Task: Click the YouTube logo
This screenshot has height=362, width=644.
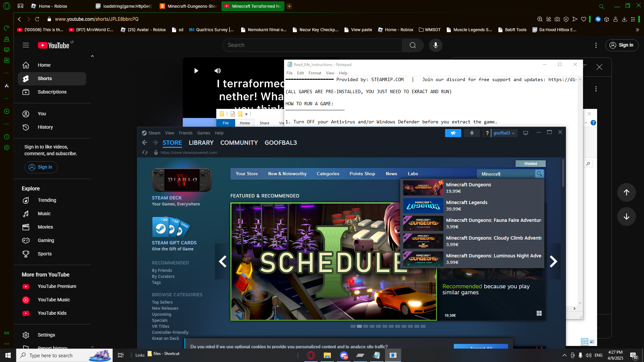Action: pyautogui.click(x=54, y=45)
